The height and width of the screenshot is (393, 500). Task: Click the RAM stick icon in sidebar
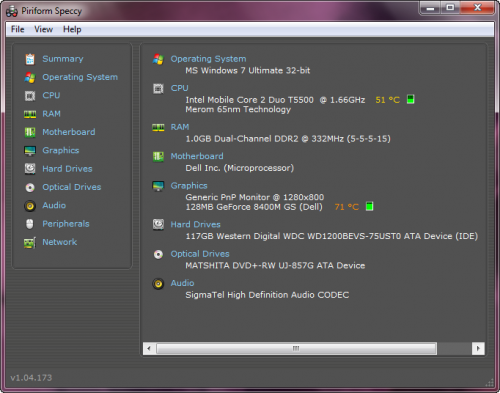(30, 114)
